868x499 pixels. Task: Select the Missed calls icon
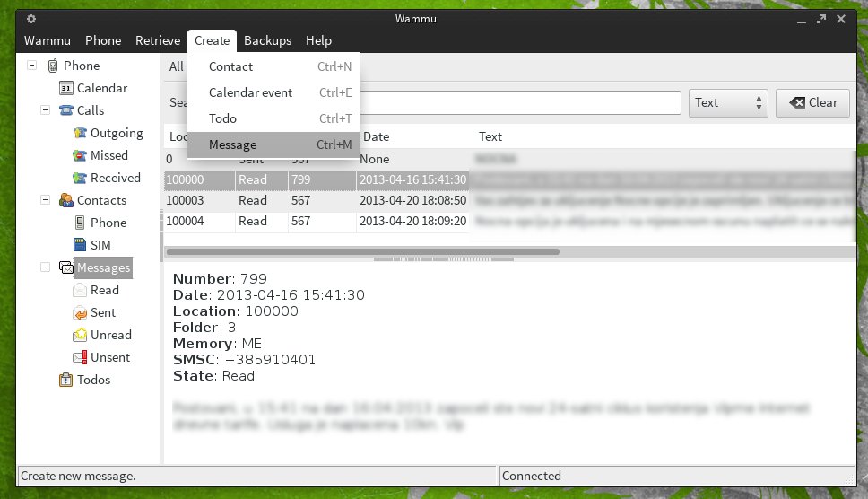[80, 155]
